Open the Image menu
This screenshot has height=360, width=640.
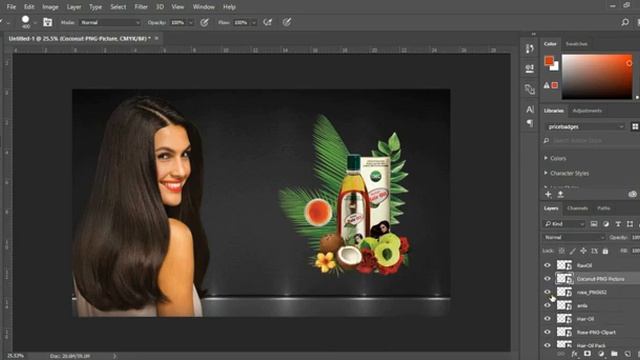[50, 7]
